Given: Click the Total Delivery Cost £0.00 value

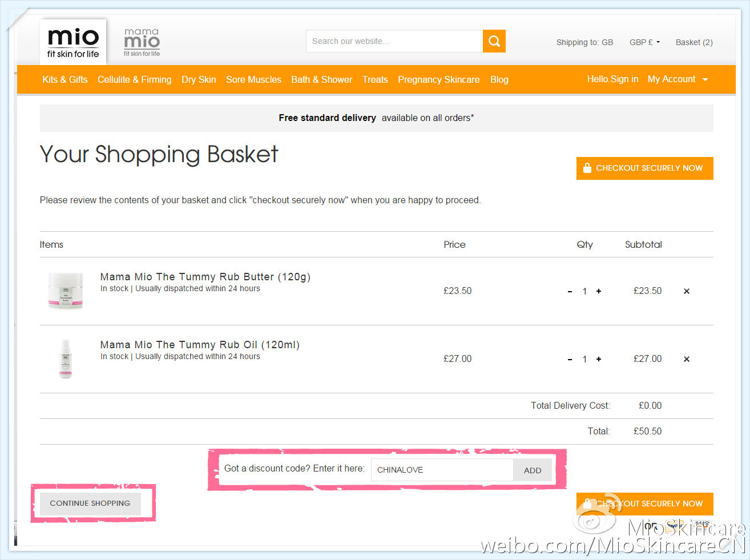Looking at the screenshot, I should click(650, 406).
